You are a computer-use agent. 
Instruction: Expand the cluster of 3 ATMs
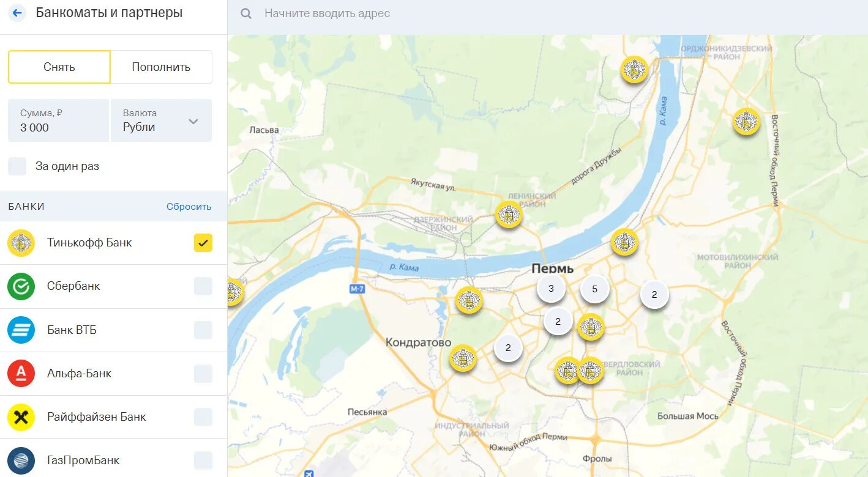[551, 289]
